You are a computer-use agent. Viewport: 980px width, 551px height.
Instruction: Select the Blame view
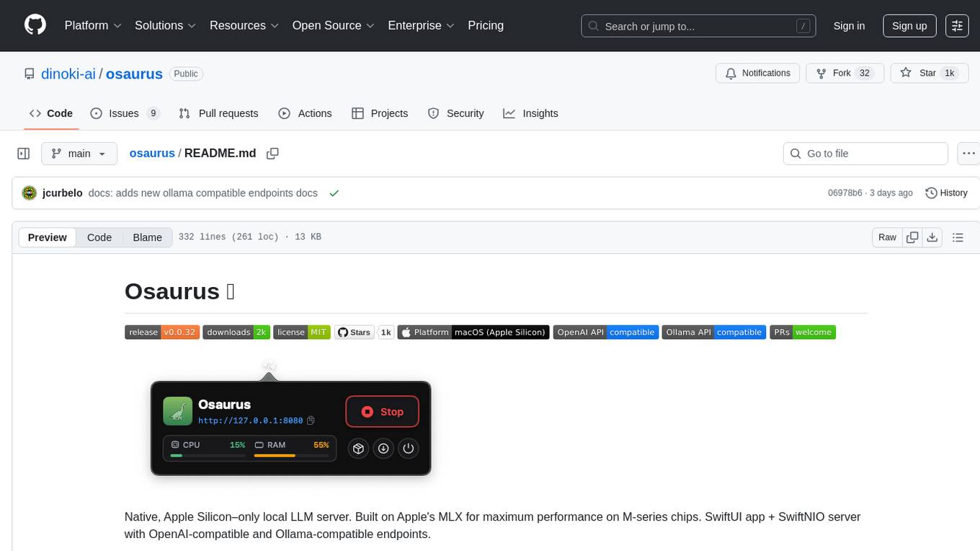pyautogui.click(x=147, y=237)
